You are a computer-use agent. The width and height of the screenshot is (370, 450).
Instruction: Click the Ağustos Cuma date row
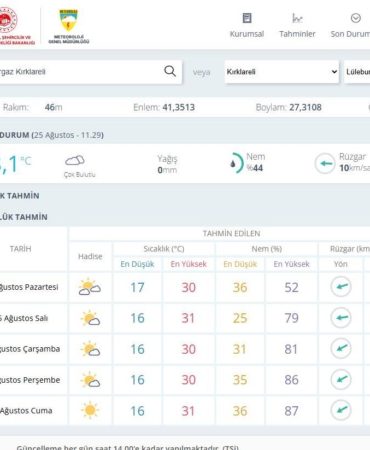coord(26,411)
